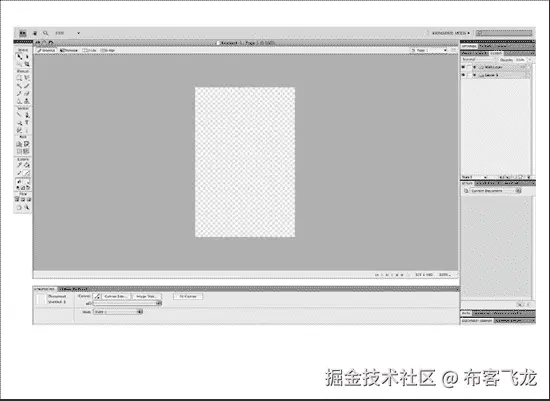550x401 pixels.
Task: Switch to the Original view tab
Action: [x=46, y=50]
